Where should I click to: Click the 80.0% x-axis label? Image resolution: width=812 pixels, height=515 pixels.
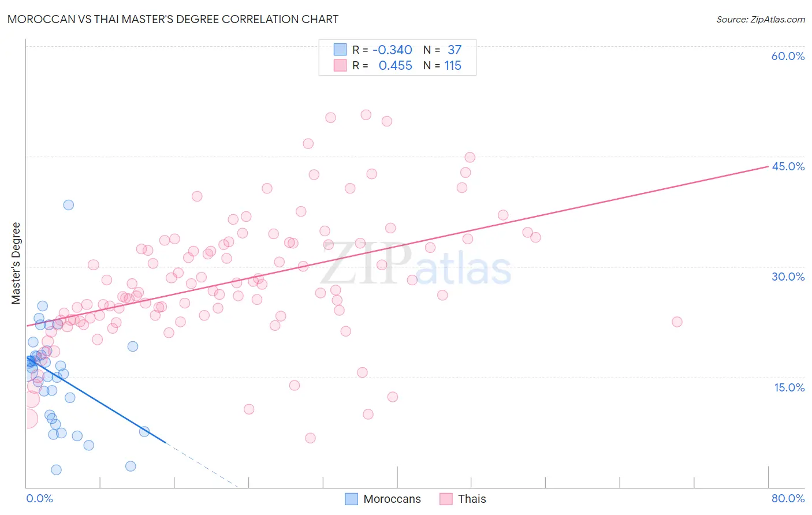tap(788, 498)
